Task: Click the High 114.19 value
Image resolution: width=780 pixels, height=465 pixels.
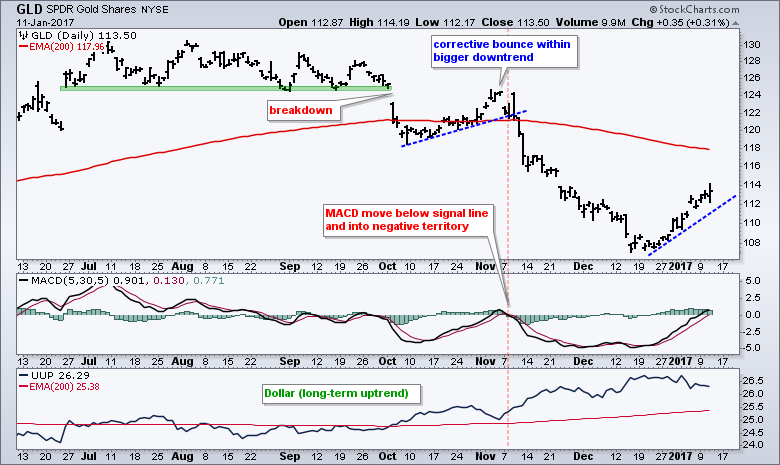Action: (x=379, y=22)
